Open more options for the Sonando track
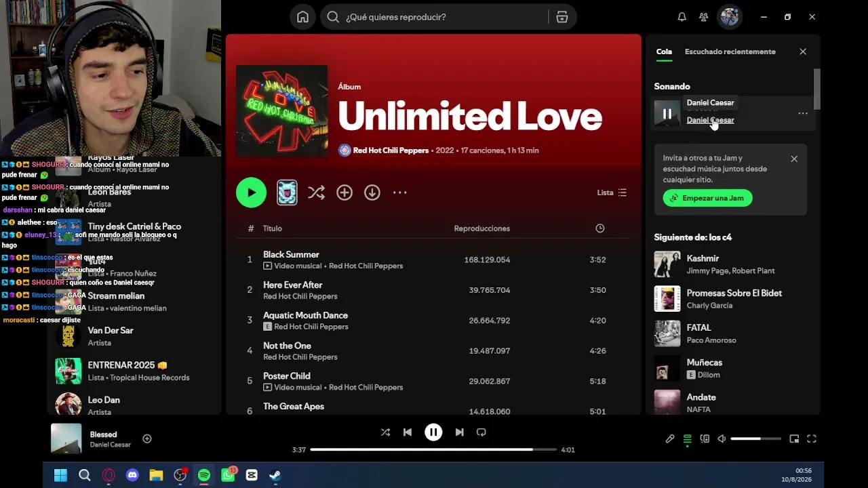868x488 pixels. tap(803, 114)
